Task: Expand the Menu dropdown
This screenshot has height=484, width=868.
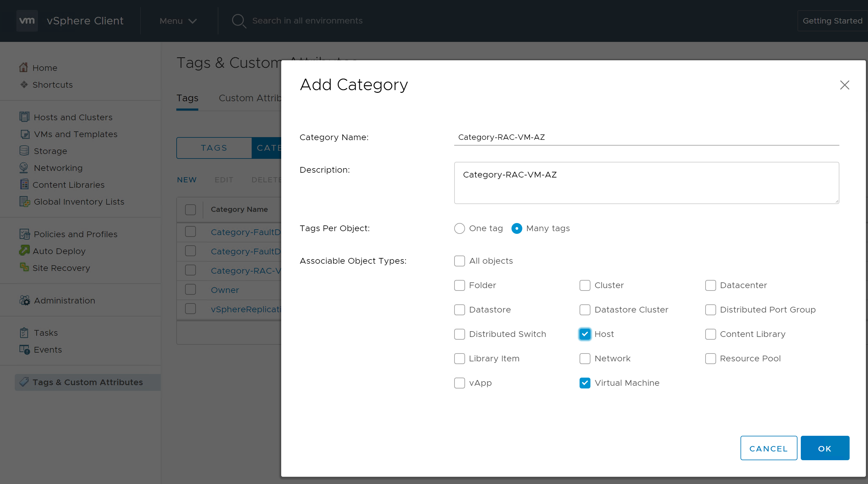Action: coord(178,21)
